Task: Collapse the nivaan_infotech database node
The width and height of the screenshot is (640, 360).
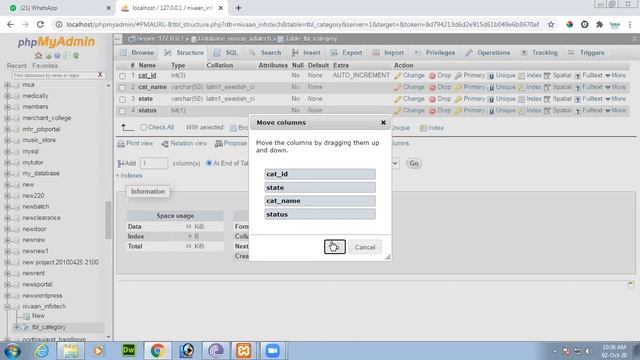Action: pyautogui.click(x=7, y=307)
